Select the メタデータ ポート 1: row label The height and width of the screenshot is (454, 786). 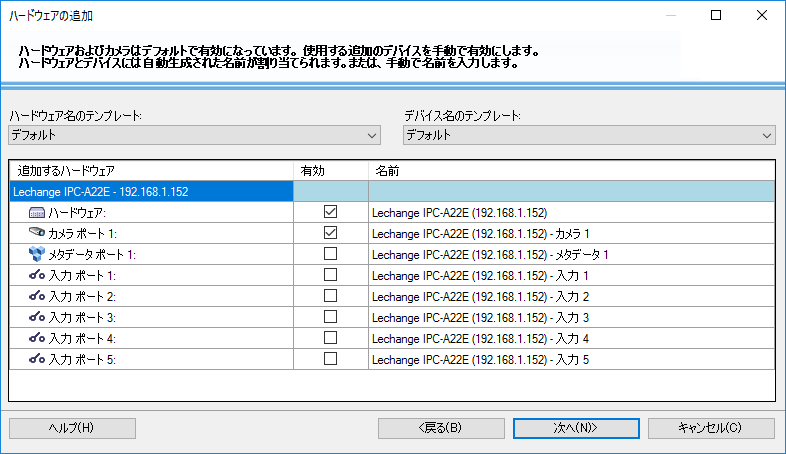click(92, 255)
